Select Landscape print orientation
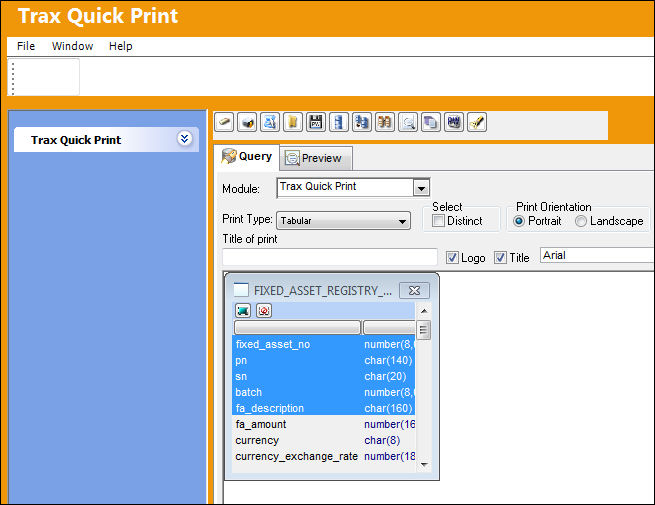The image size is (655, 505). 581,221
